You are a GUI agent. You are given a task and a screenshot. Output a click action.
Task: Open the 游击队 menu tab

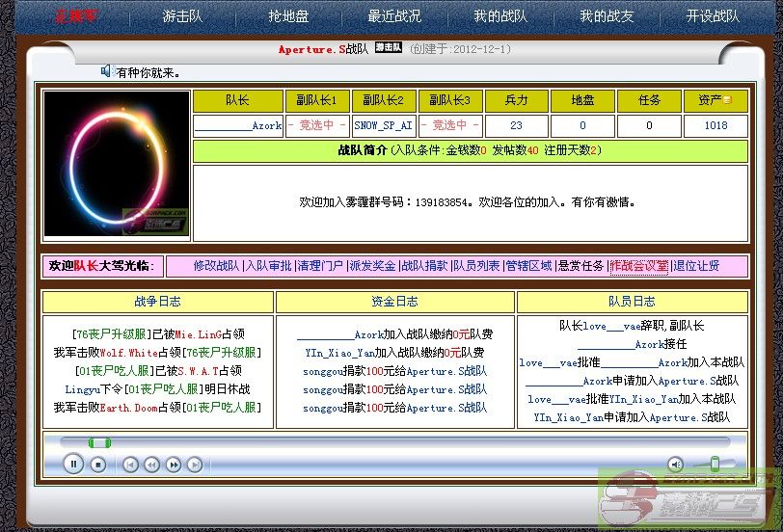[182, 16]
